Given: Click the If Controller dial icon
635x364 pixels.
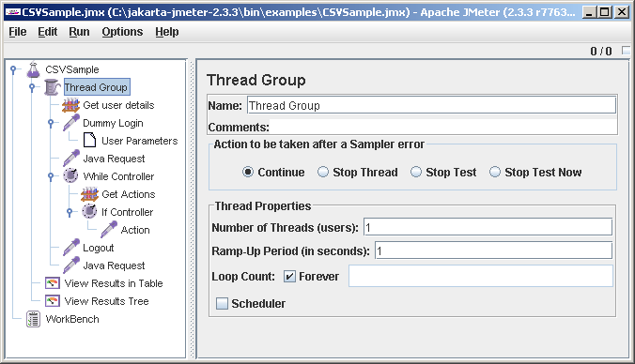Looking at the screenshot, I should 89,211.
